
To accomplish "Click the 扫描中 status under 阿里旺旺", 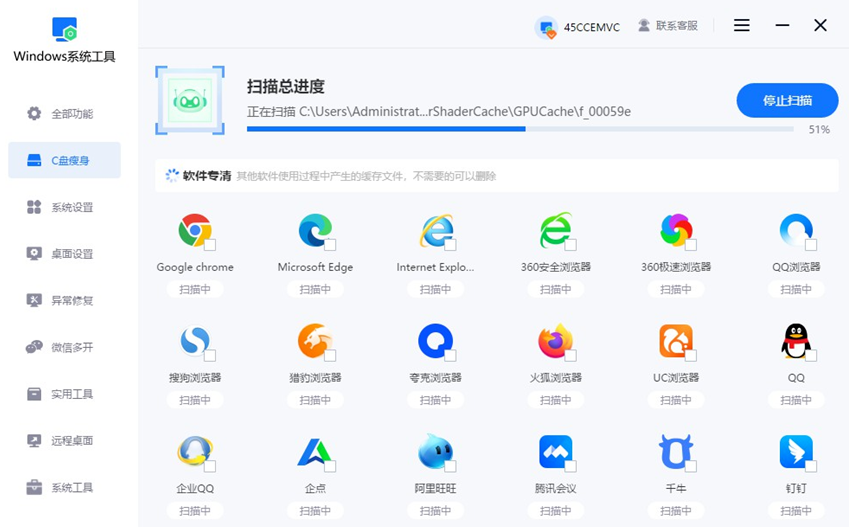I will click(x=435, y=510).
